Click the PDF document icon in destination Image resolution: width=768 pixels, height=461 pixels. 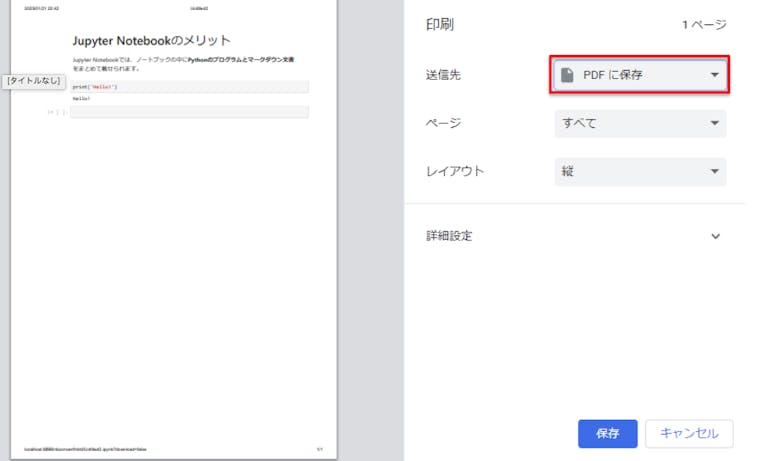567,75
